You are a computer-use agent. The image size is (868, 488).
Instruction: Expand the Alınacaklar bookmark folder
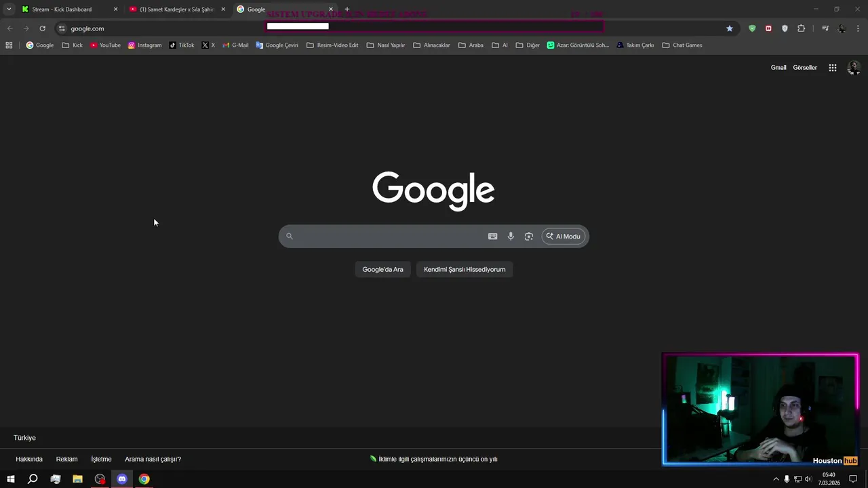(x=431, y=45)
